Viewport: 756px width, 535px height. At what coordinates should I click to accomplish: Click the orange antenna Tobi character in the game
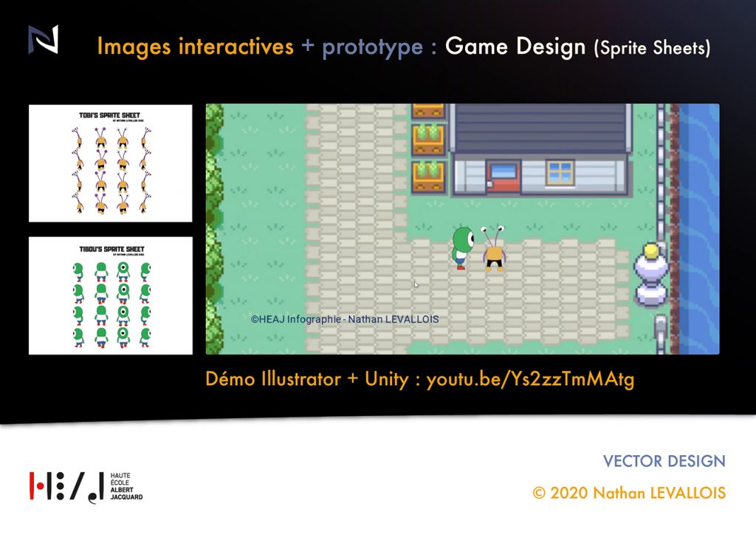[494, 249]
